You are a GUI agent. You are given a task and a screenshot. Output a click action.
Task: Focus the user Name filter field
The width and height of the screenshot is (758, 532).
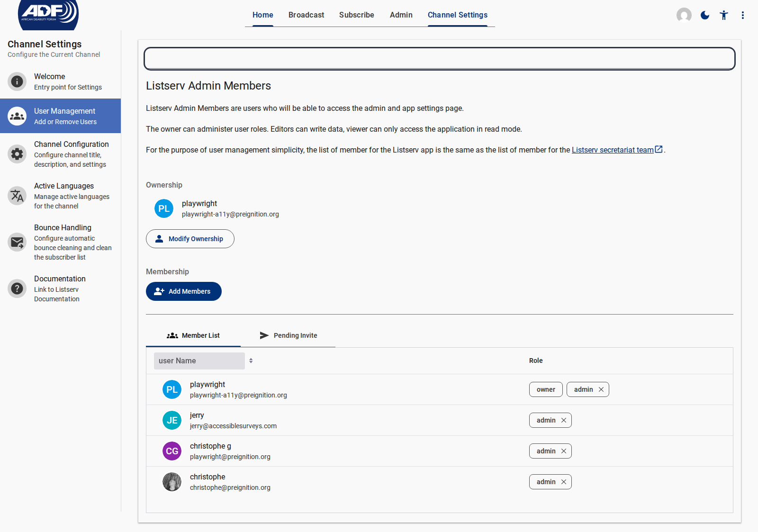pyautogui.click(x=199, y=361)
